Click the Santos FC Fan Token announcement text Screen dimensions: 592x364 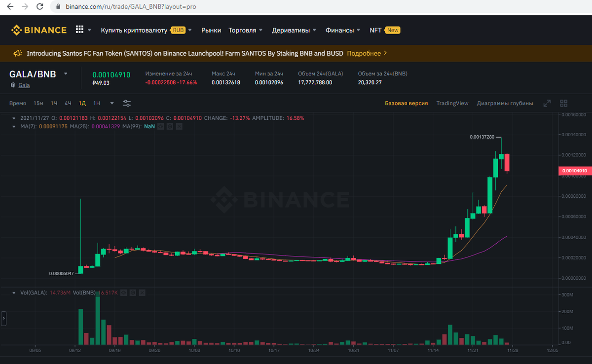coord(185,53)
